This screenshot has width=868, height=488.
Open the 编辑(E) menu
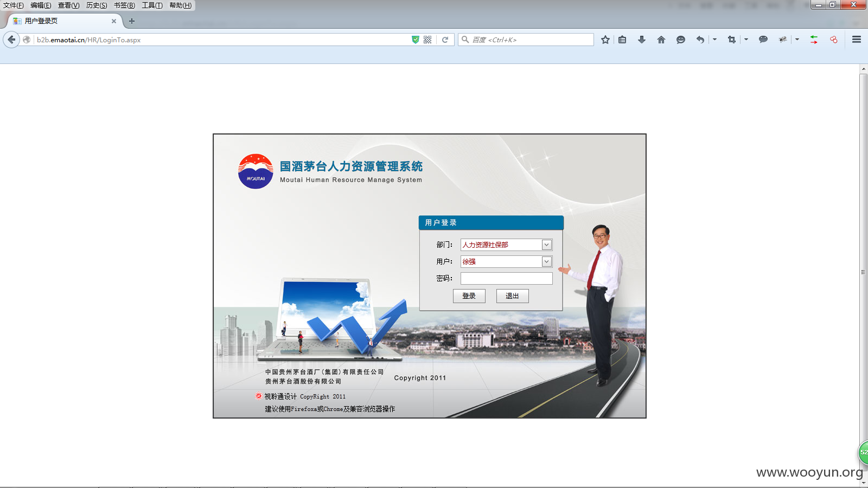pyautogui.click(x=41, y=5)
